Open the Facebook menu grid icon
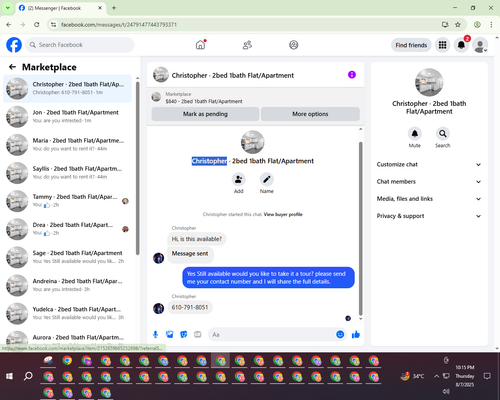 pyautogui.click(x=442, y=45)
